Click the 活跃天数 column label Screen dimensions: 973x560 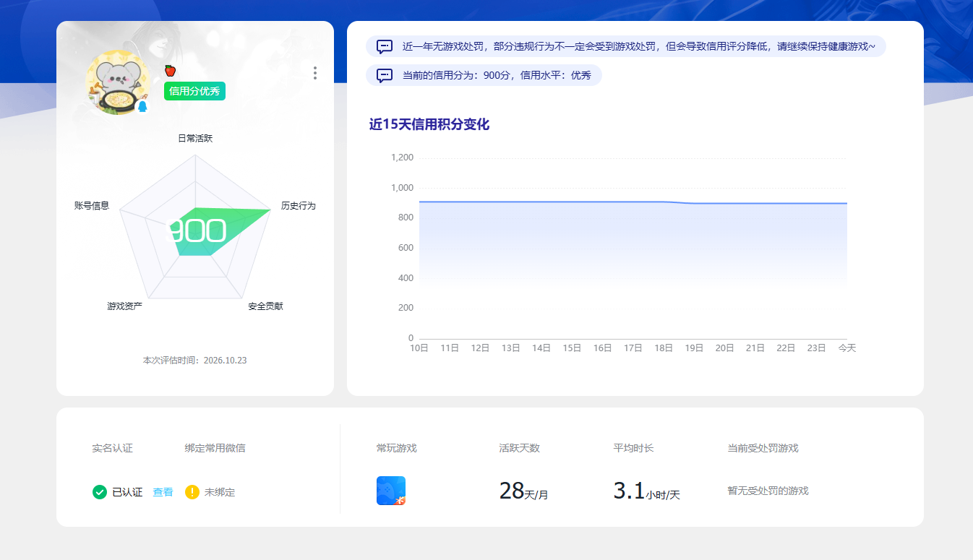[x=519, y=448]
